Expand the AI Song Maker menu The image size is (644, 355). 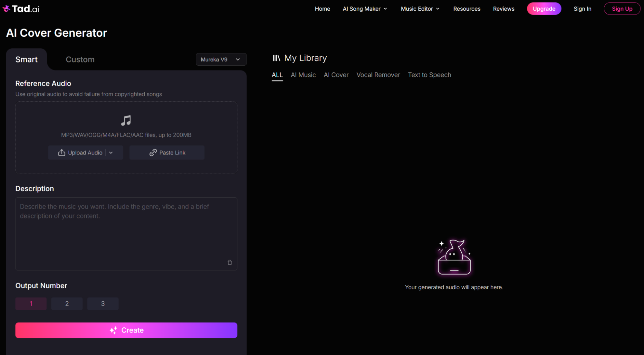[365, 9]
